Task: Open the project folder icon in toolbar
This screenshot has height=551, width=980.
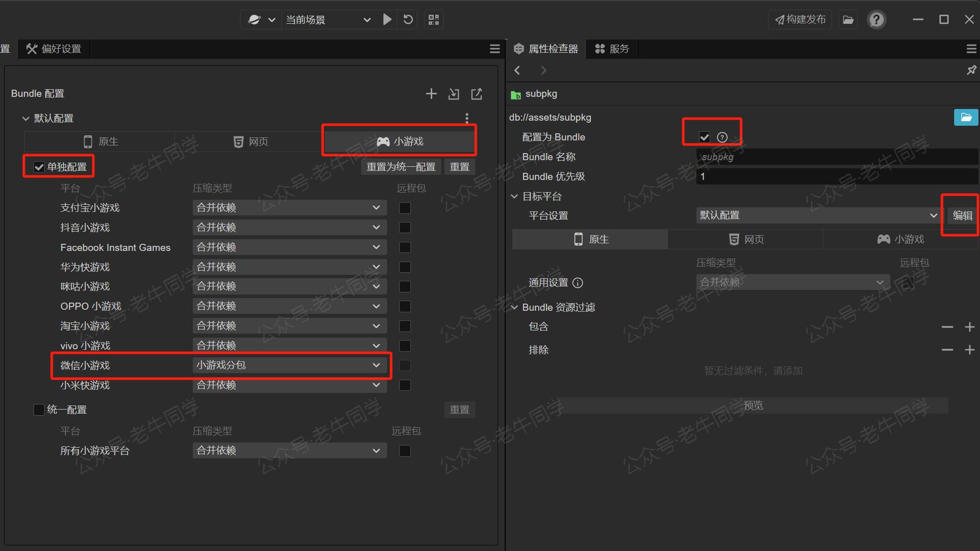Action: (848, 20)
